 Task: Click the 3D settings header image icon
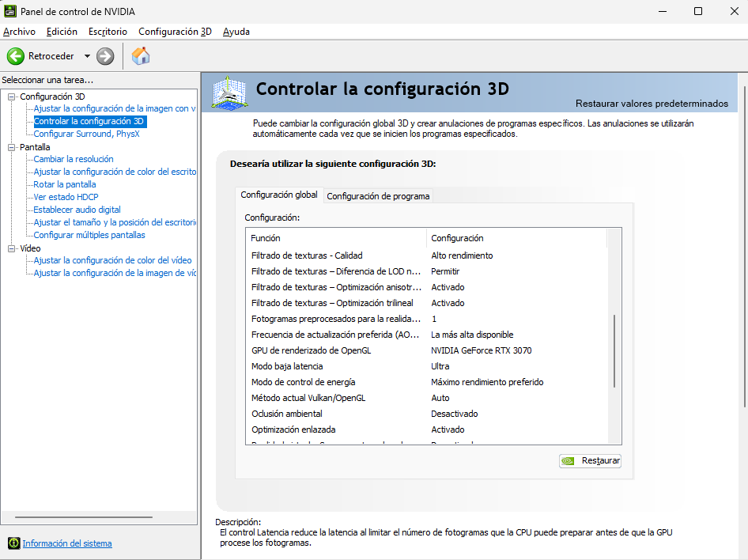[x=229, y=93]
